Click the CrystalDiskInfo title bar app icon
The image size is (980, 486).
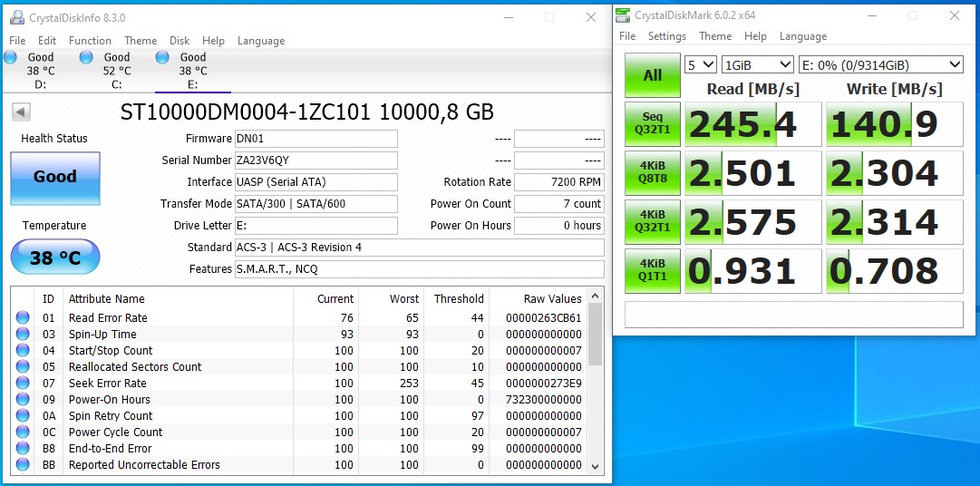coord(17,17)
